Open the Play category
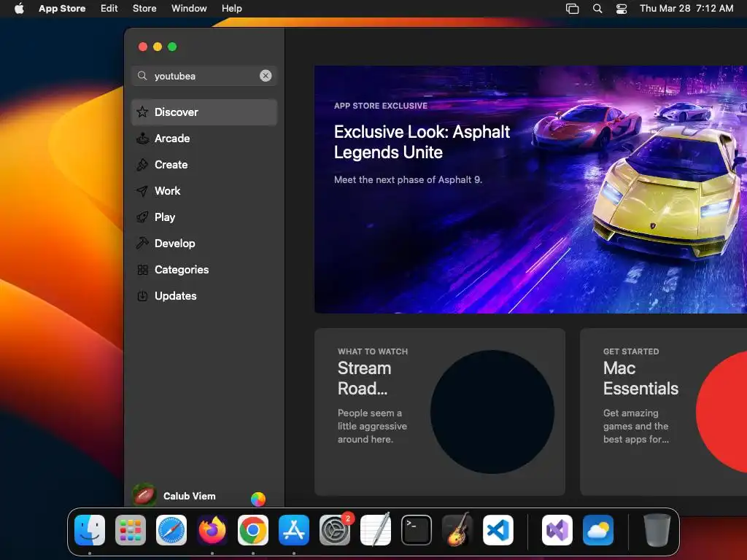Image resolution: width=747 pixels, height=560 pixels. tap(204, 217)
